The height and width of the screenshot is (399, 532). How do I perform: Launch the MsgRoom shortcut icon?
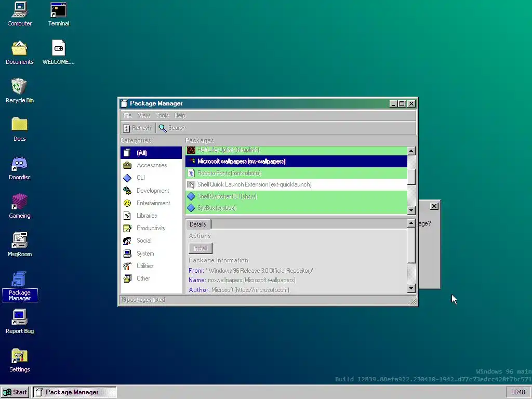19,245
